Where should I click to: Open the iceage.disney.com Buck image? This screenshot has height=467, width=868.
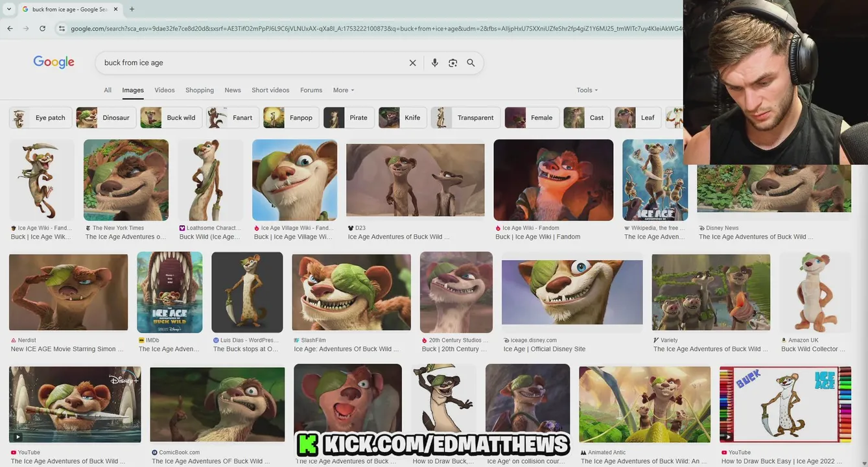tap(572, 293)
